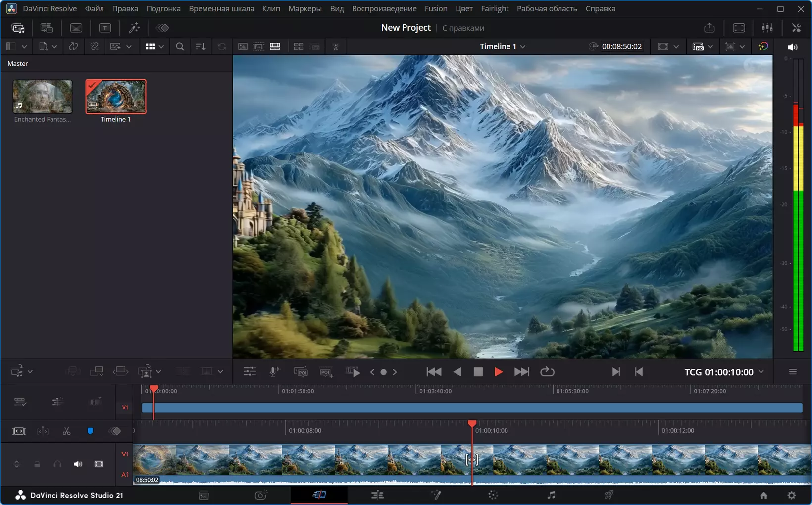Click the Search magnifier in media pool
The height and width of the screenshot is (505, 812).
click(180, 46)
